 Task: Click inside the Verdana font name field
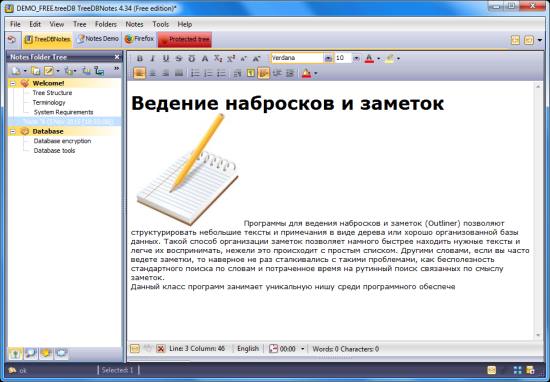click(297, 58)
